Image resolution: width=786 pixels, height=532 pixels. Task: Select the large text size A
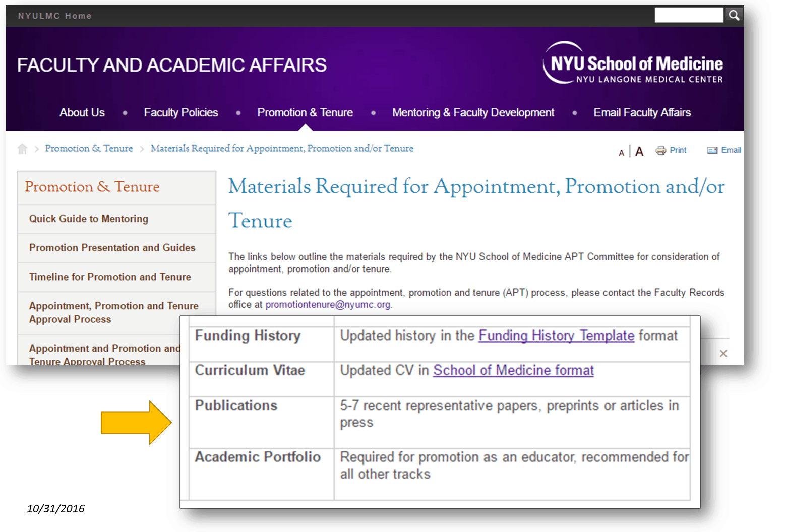point(639,152)
